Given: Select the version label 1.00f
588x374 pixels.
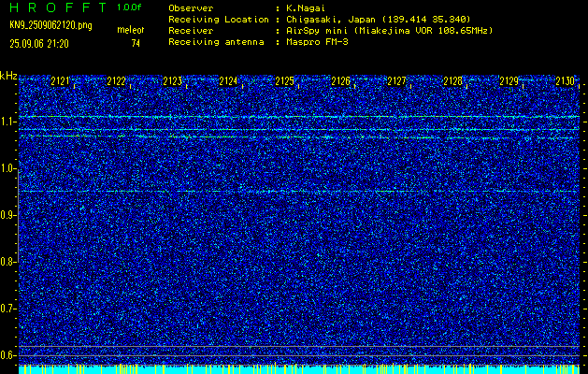Looking at the screenshot, I should [x=129, y=7].
